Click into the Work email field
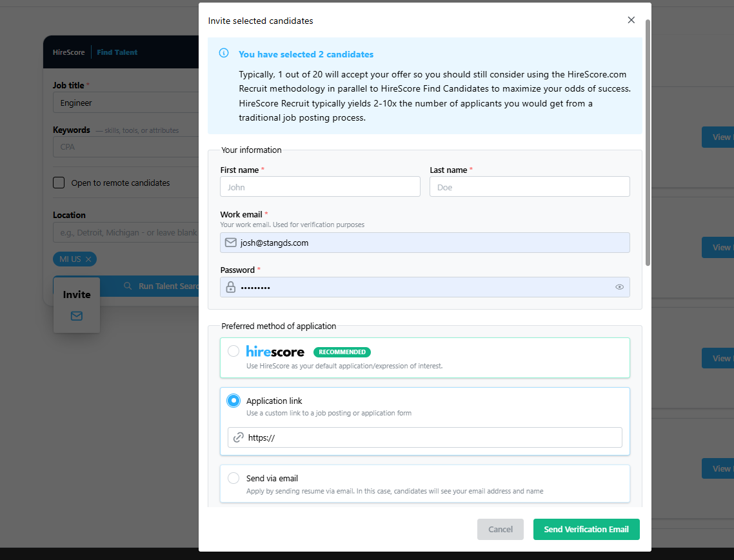 [425, 243]
